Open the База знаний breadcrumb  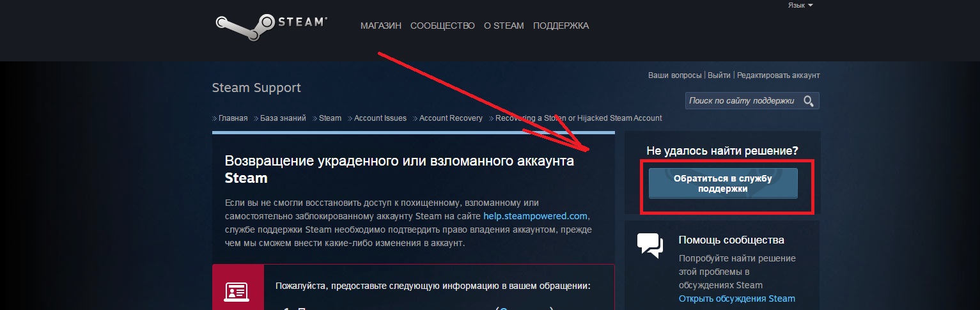(283, 118)
